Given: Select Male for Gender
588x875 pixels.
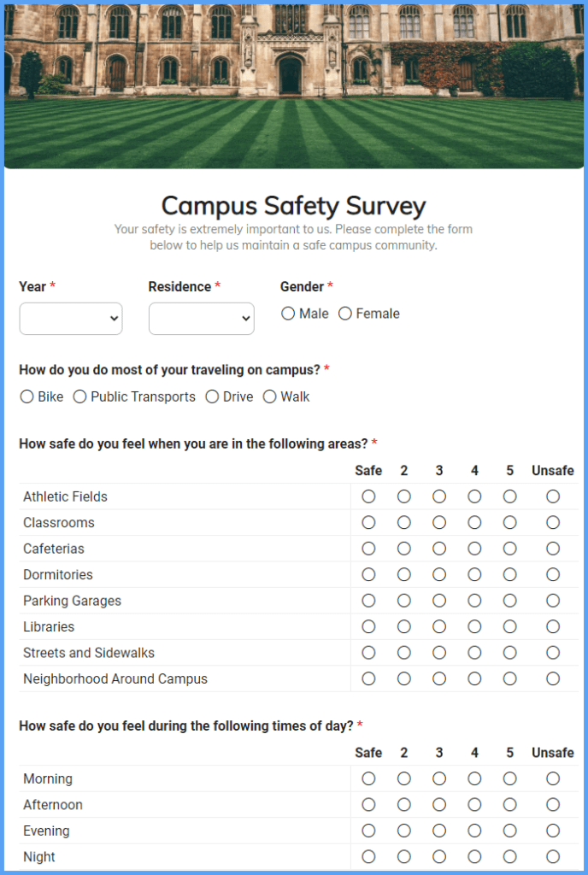Looking at the screenshot, I should click(288, 314).
